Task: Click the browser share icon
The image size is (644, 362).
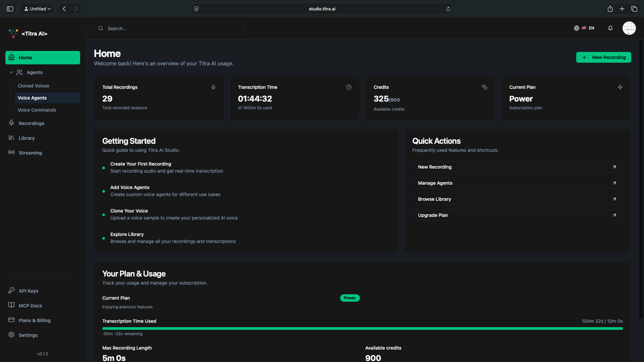Action: tap(610, 9)
